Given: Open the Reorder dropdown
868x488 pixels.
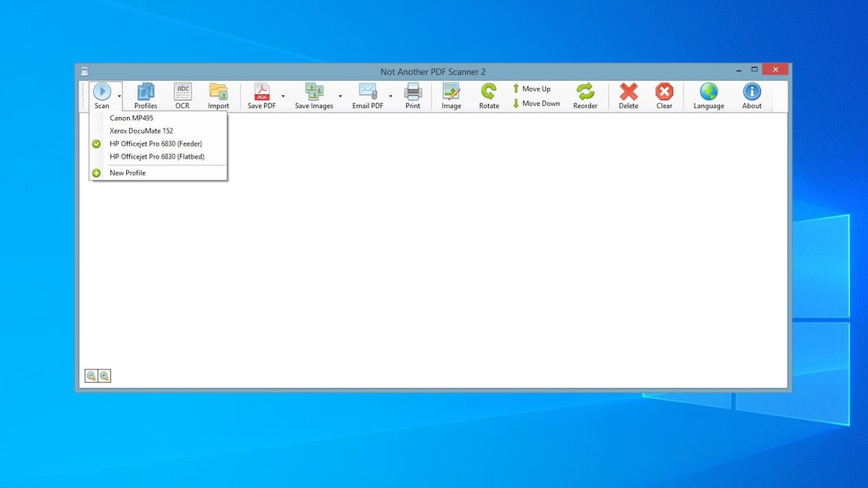Looking at the screenshot, I should (585, 95).
